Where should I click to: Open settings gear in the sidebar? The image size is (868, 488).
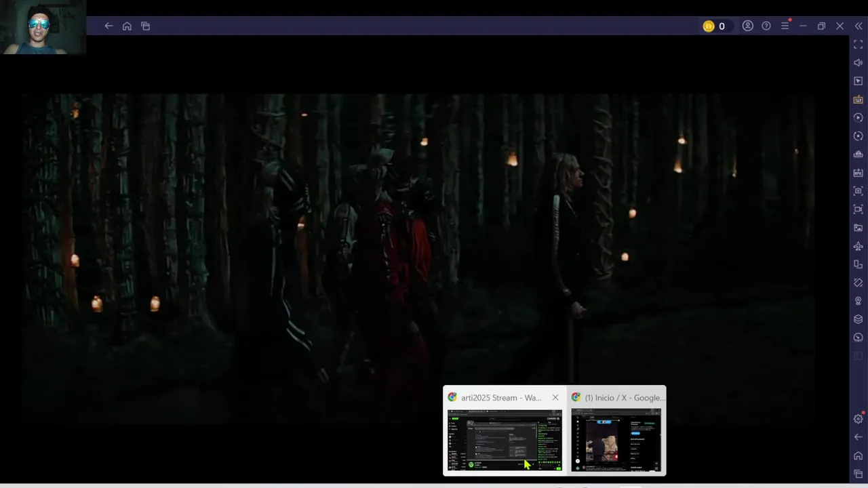click(x=859, y=419)
